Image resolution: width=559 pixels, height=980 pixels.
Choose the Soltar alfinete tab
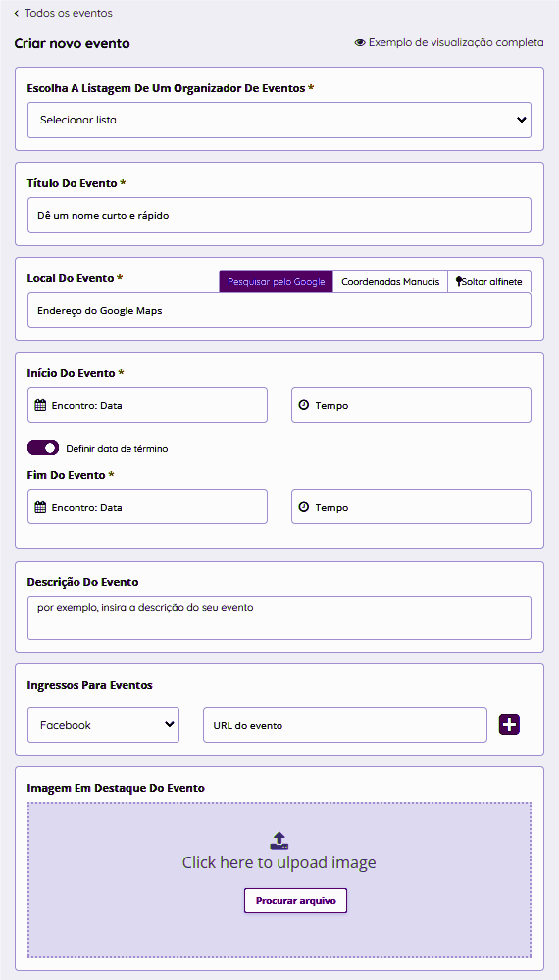tap(489, 282)
